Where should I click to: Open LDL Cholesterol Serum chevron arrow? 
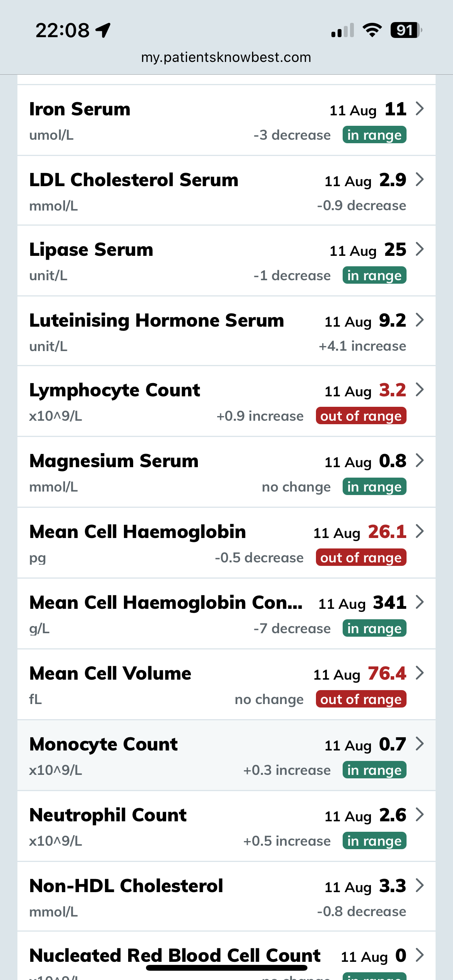click(420, 180)
